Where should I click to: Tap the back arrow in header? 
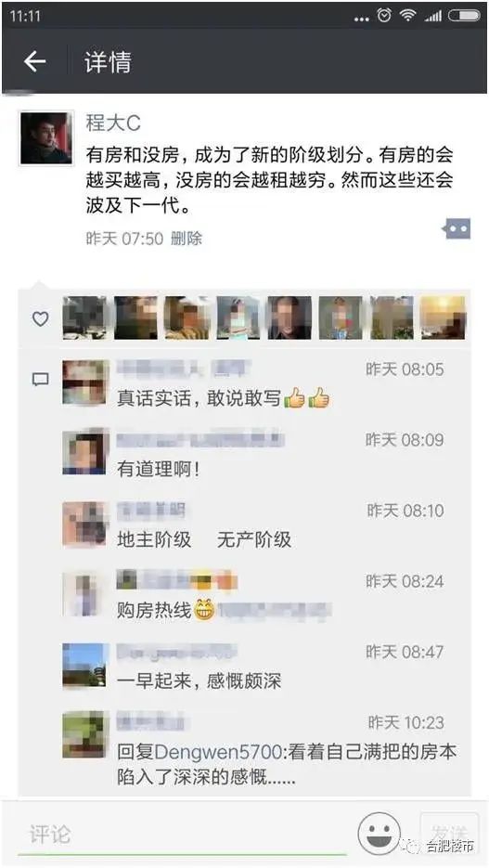(34, 61)
